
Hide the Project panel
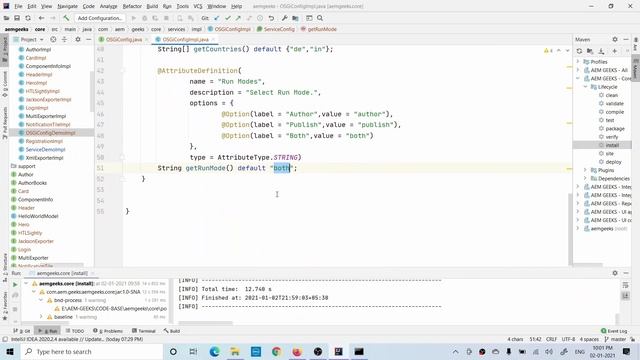[89, 40]
